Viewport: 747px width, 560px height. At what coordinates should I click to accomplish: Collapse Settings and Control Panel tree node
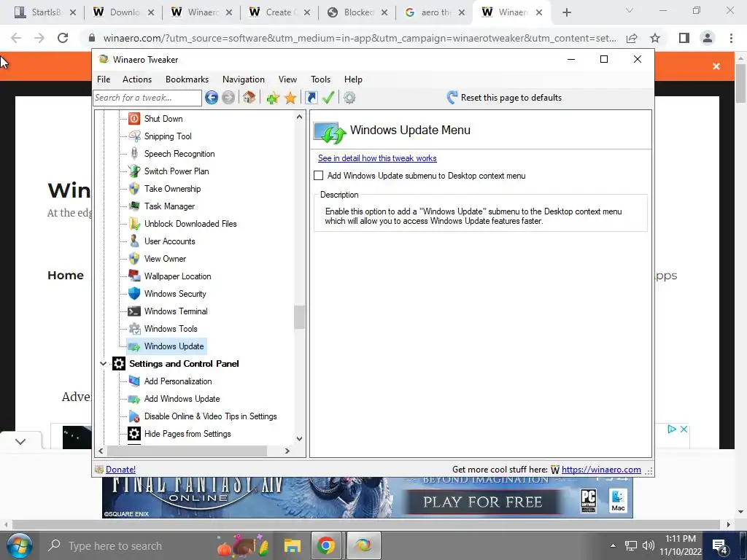[103, 363]
